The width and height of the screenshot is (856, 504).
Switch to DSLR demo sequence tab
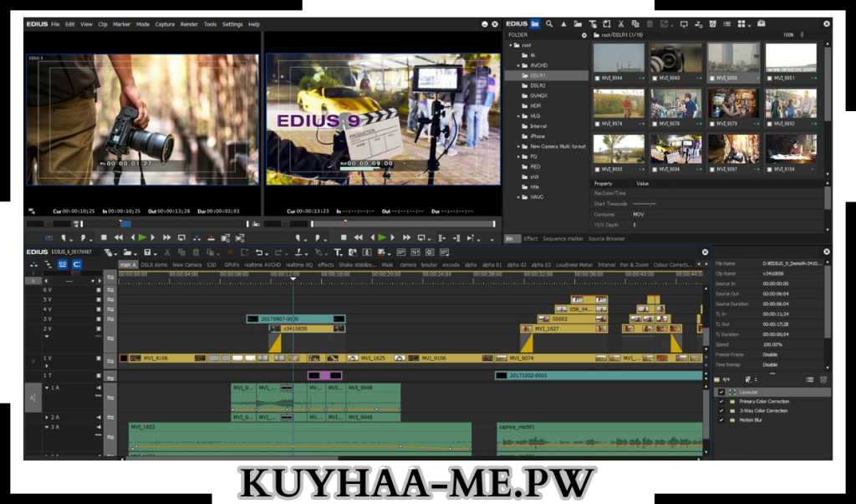tap(154, 265)
